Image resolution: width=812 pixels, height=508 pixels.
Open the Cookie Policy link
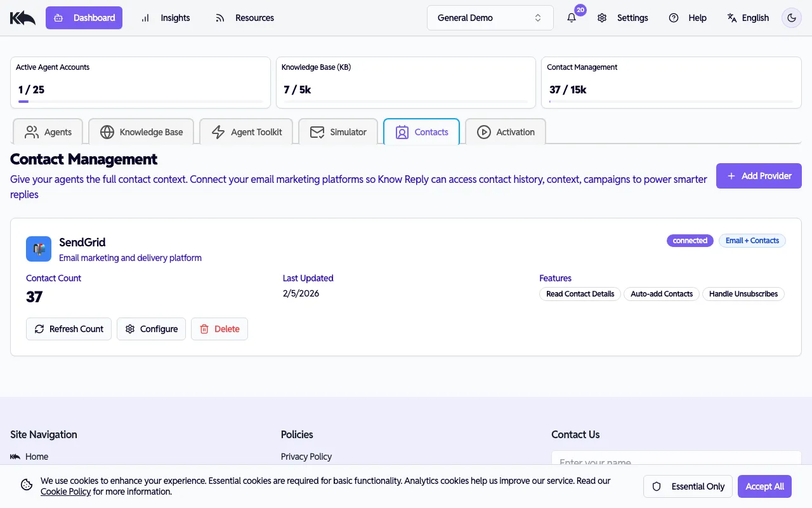[x=65, y=491]
